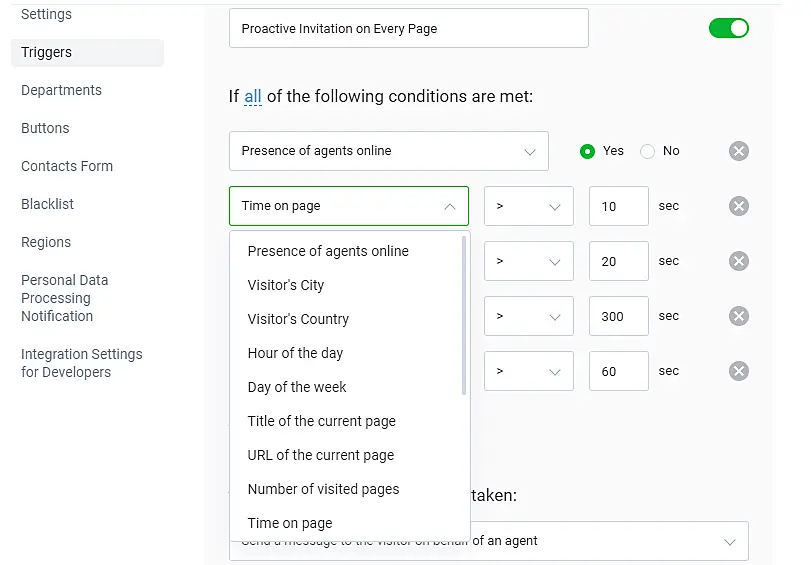Select the Yes radio button
The height and width of the screenshot is (565, 811).
(588, 151)
